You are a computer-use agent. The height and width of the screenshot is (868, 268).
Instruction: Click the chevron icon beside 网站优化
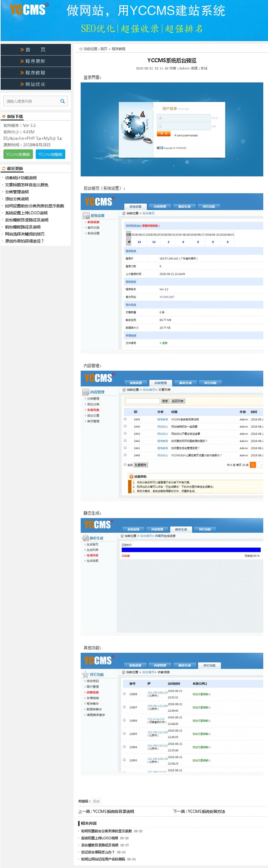(x=22, y=84)
